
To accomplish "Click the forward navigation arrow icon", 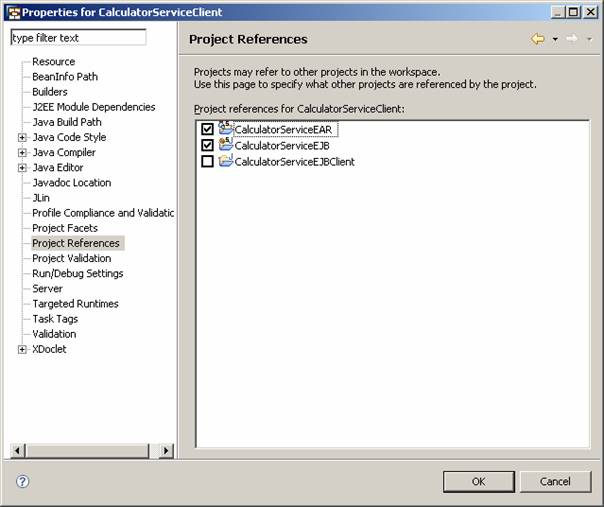I will click(x=571, y=39).
